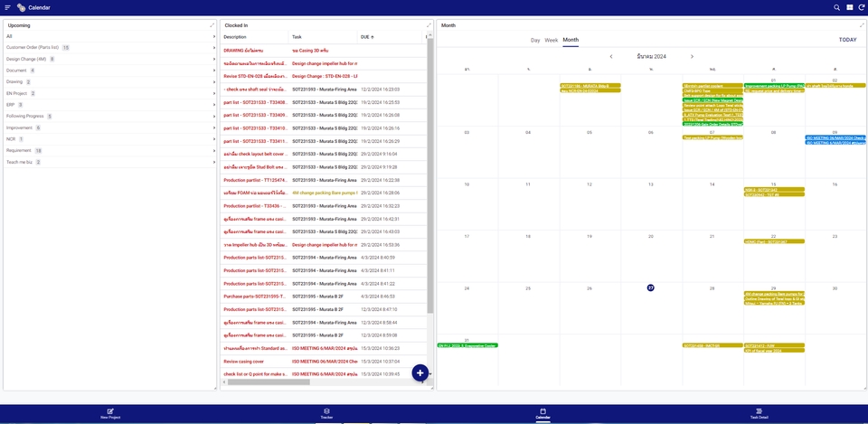Expand Teach me biz category
Image resolution: width=868 pixels, height=424 pixels.
click(109, 162)
